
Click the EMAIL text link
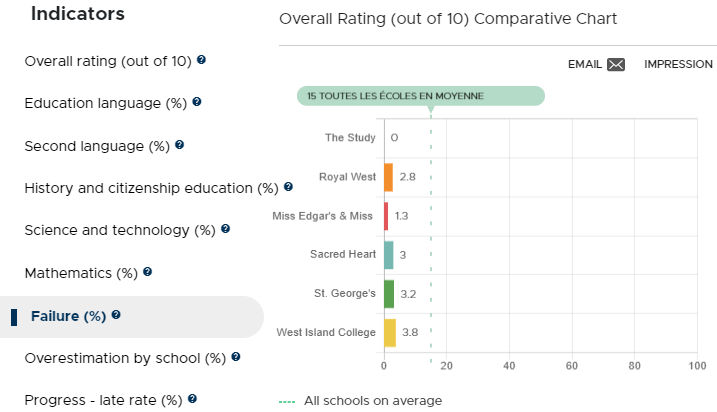pos(584,64)
